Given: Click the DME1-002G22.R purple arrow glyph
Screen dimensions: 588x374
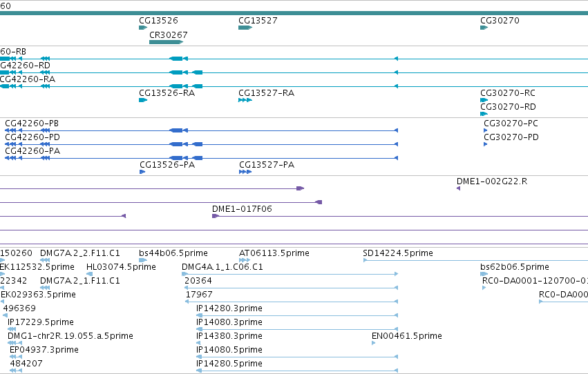Looking at the screenshot, I should coord(458,188).
